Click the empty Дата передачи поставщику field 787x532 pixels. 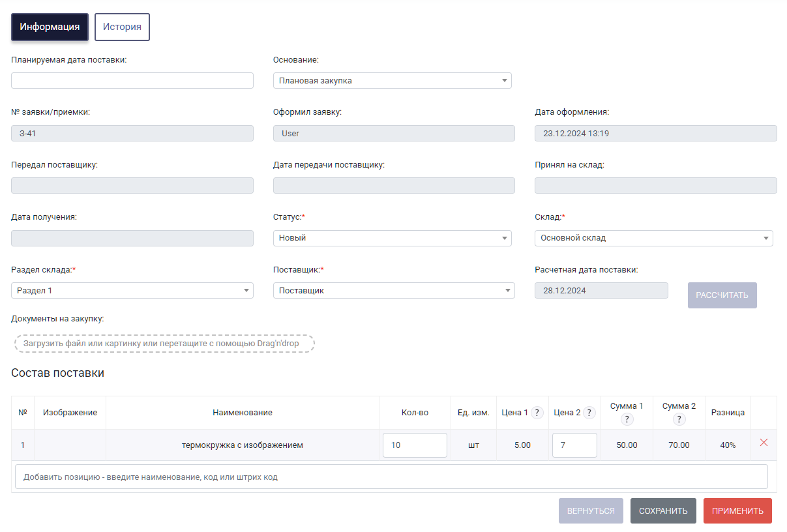[394, 185]
